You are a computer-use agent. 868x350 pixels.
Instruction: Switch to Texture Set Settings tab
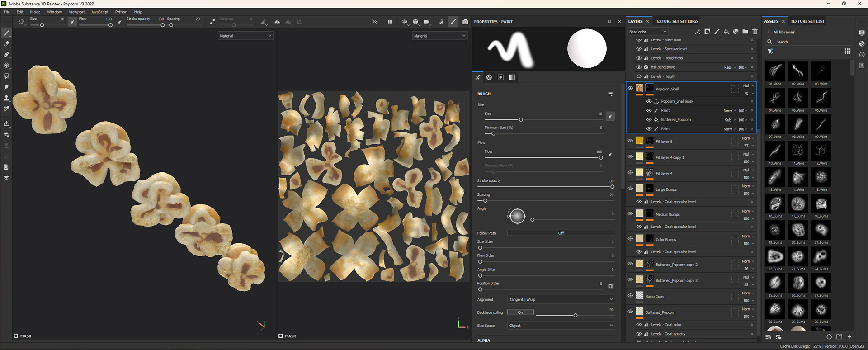(x=676, y=21)
